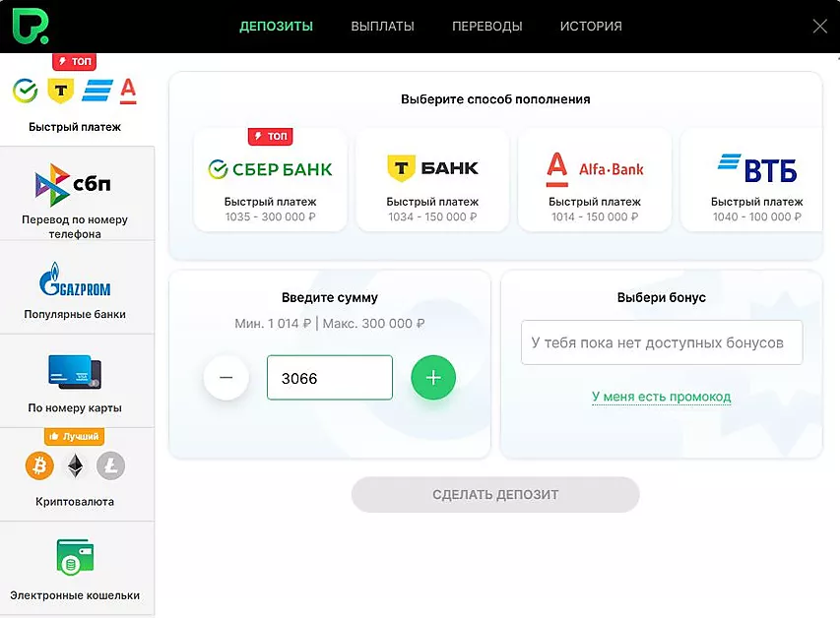Open the История tab
Image resolution: width=840 pixels, height=618 pixels.
pyautogui.click(x=591, y=27)
